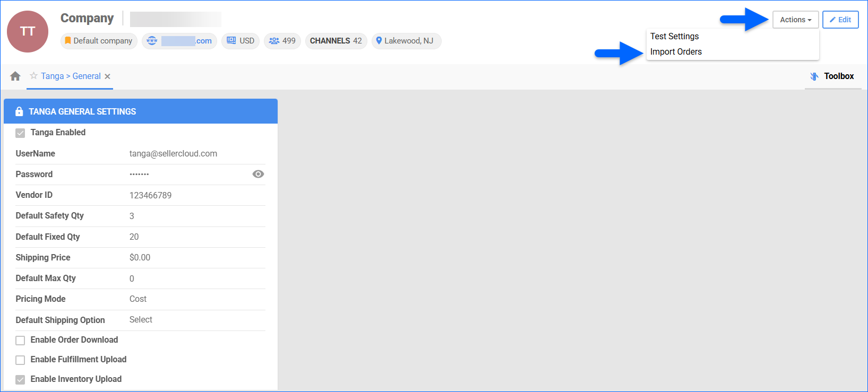Choose Import Orders from Actions menu
The width and height of the screenshot is (868, 392).
[676, 52]
